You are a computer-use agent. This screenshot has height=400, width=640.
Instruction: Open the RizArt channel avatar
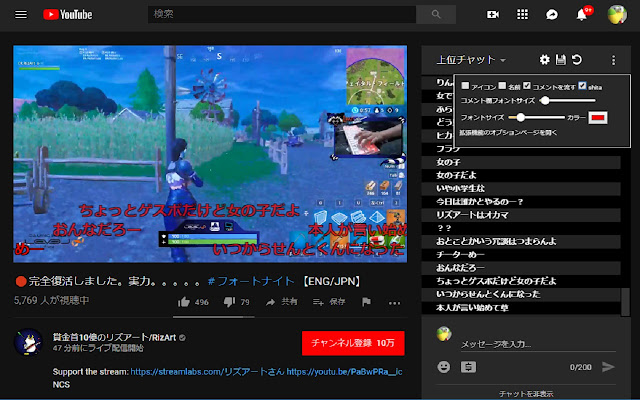[x=28, y=342]
